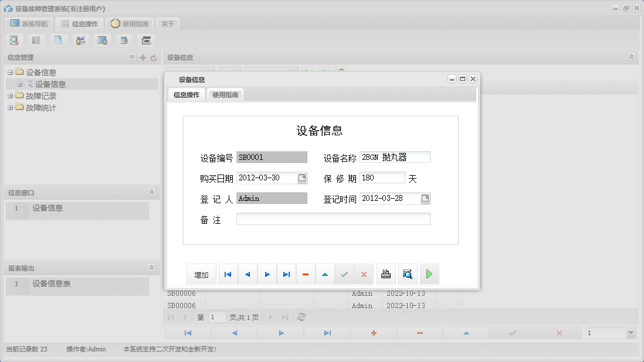Click the green run arrow in the dialog
This screenshot has height=362, width=644.
(429, 274)
